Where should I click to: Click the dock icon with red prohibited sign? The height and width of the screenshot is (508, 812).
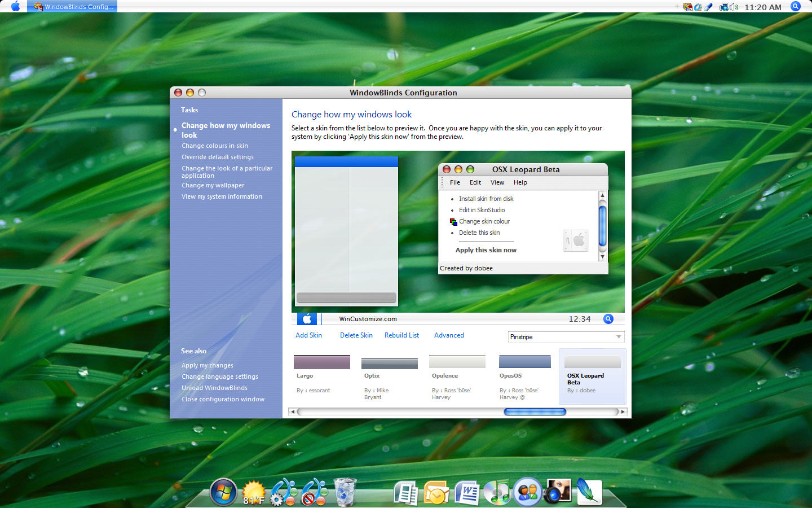314,492
